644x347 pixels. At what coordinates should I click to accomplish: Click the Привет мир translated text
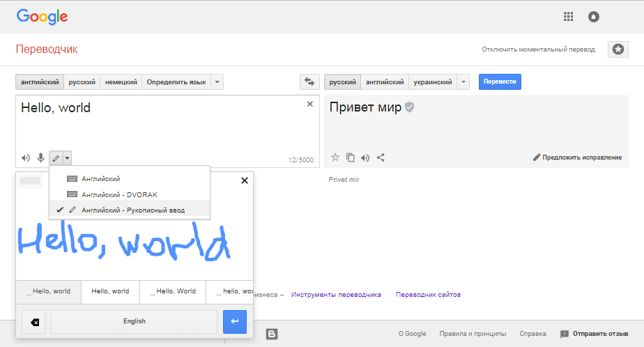point(365,107)
